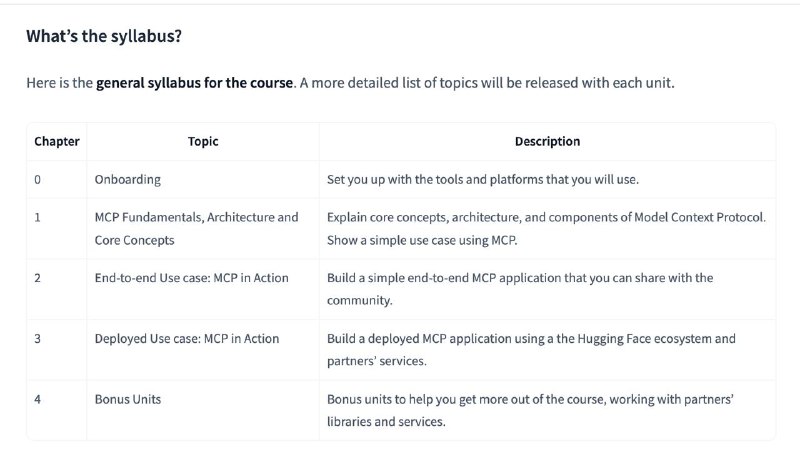Select the bold "general syllabus for the course" text

194,83
